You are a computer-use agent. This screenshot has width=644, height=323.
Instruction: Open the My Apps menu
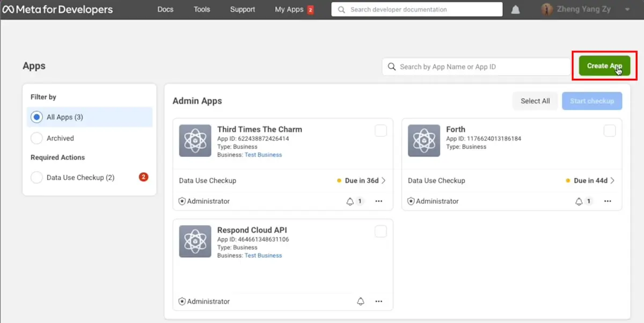click(x=290, y=9)
